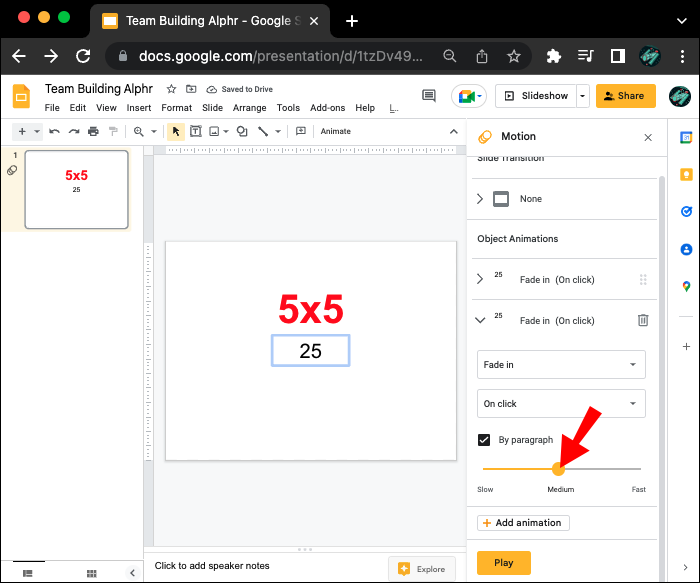700x583 pixels.
Task: Open the zoom level dropdown arrow
Action: pos(154,131)
